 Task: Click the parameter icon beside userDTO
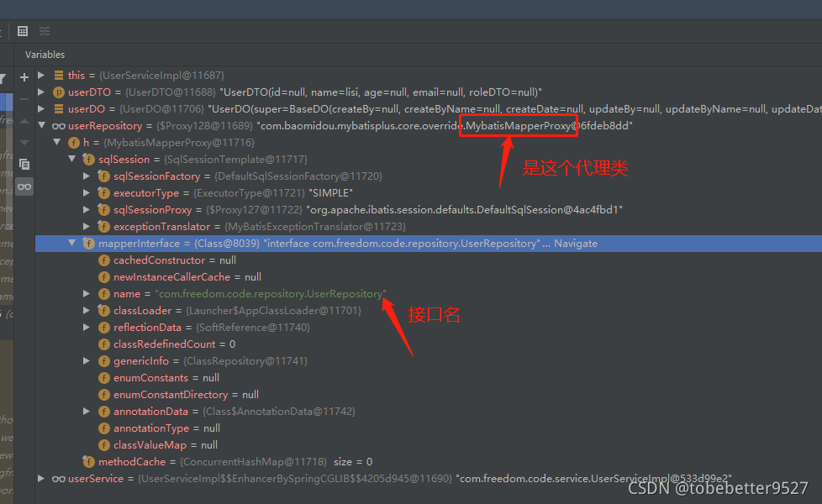(59, 92)
